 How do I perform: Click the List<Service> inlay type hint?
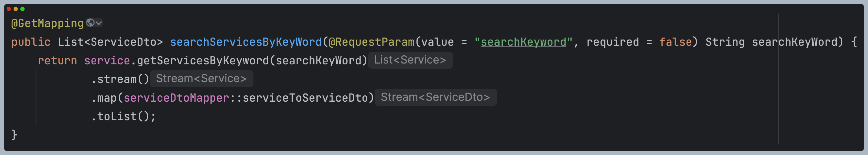click(x=410, y=60)
